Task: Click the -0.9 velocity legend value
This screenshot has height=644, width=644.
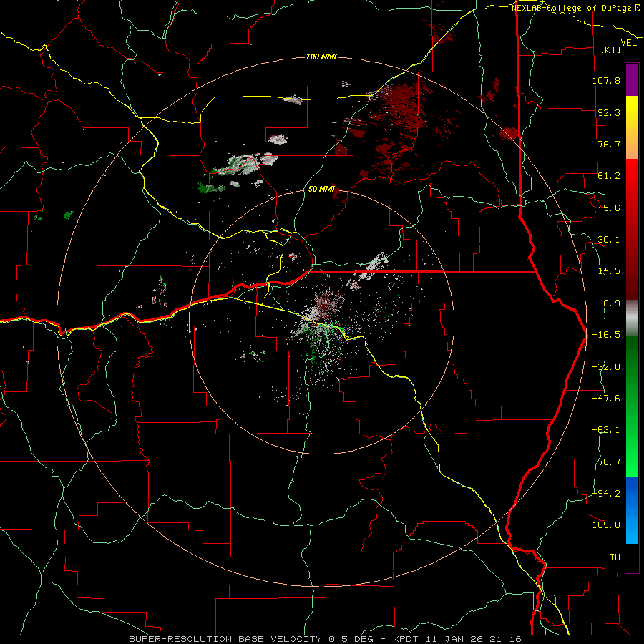Action: pos(609,303)
